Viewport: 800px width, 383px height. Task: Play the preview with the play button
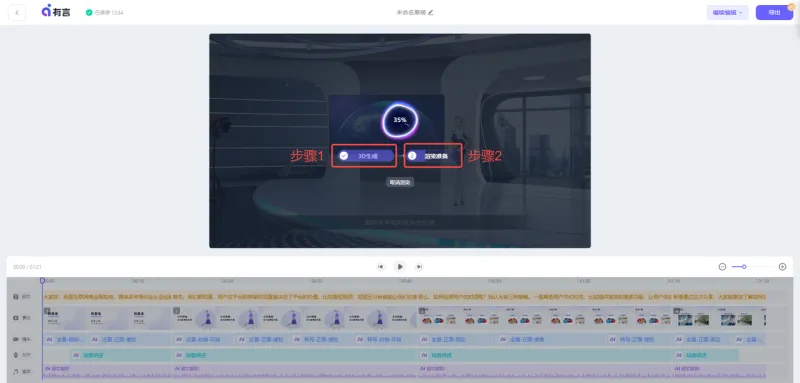click(x=400, y=267)
